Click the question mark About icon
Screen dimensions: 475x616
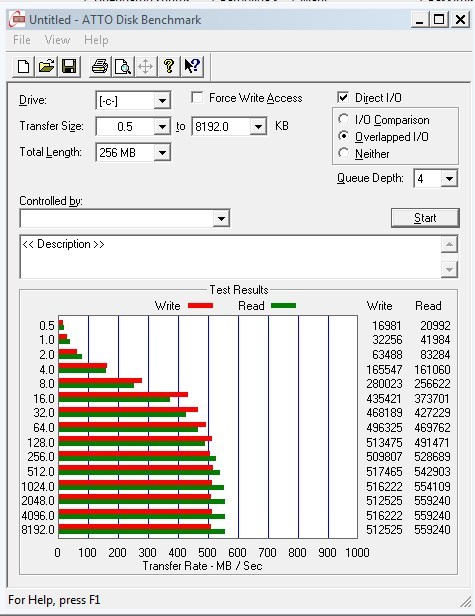click(x=169, y=66)
